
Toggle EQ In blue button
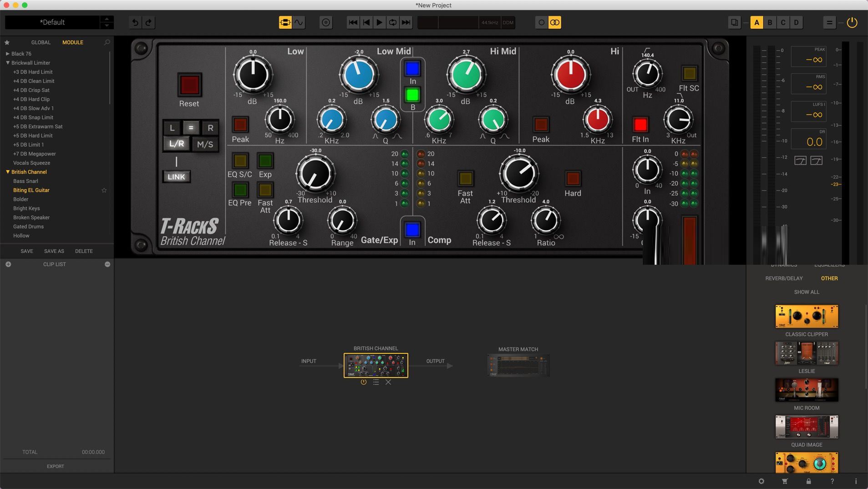click(x=412, y=69)
